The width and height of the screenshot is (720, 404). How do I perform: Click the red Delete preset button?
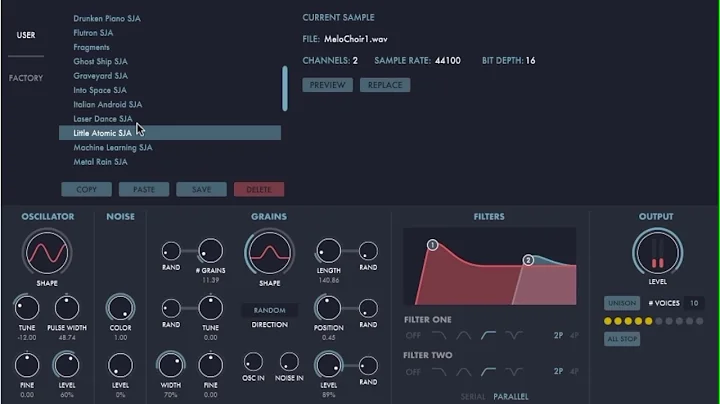click(x=259, y=189)
